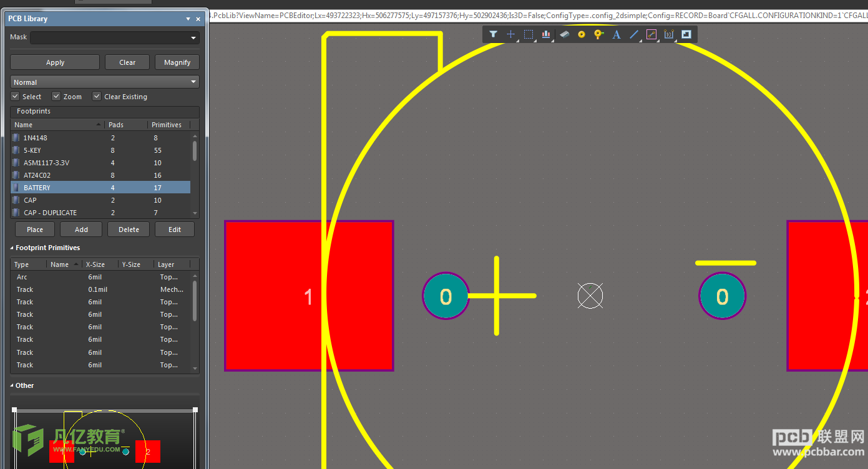
Task: Click the BATTERY footprint icon
Action: click(16, 187)
